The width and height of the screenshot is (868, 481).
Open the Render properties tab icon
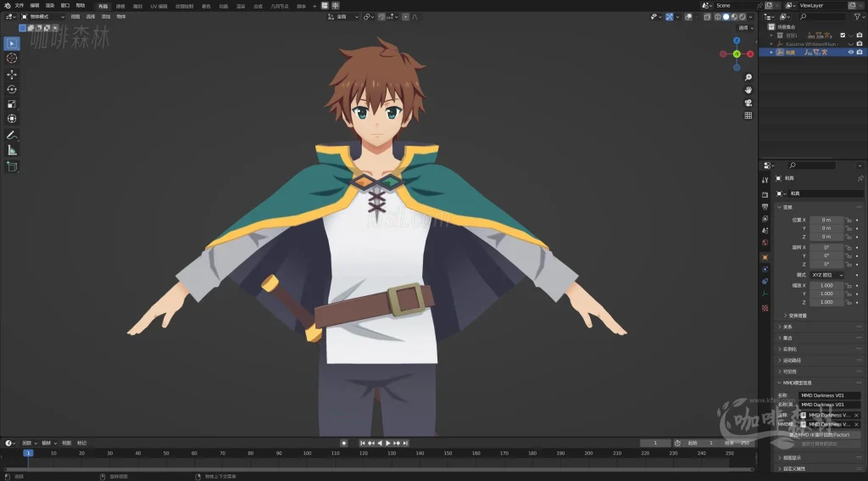(765, 194)
